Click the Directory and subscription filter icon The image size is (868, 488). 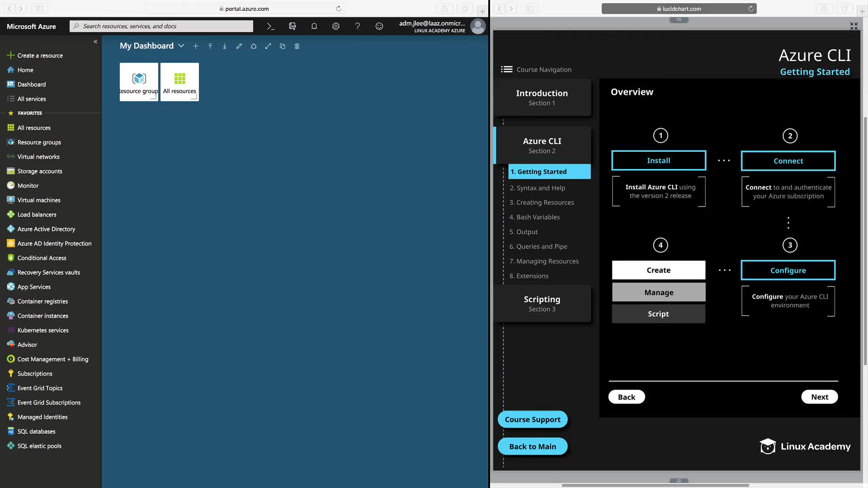292,26
